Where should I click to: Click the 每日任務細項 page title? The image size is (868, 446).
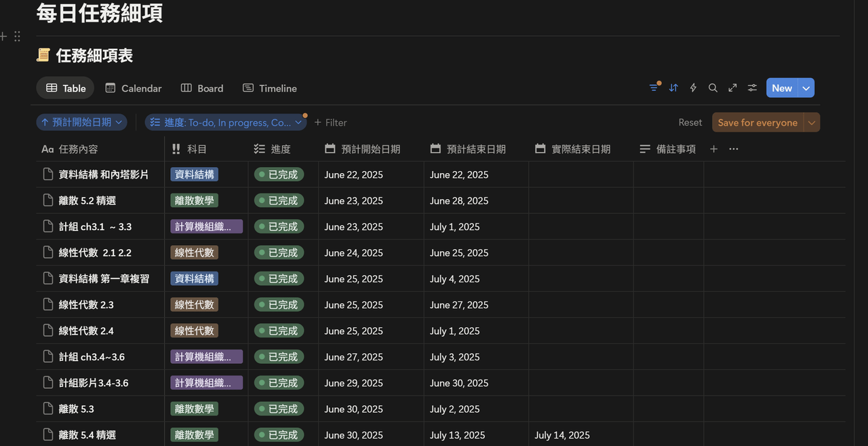100,12
